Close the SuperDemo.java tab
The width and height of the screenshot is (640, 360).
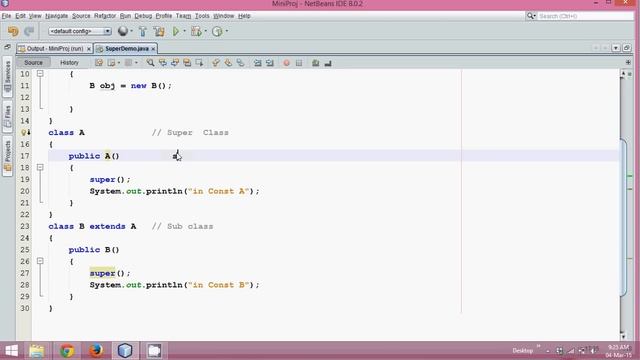[x=153, y=49]
